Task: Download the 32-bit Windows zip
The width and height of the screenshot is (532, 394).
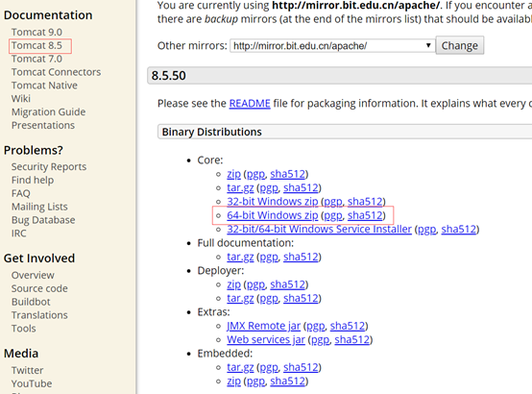Action: [x=273, y=202]
